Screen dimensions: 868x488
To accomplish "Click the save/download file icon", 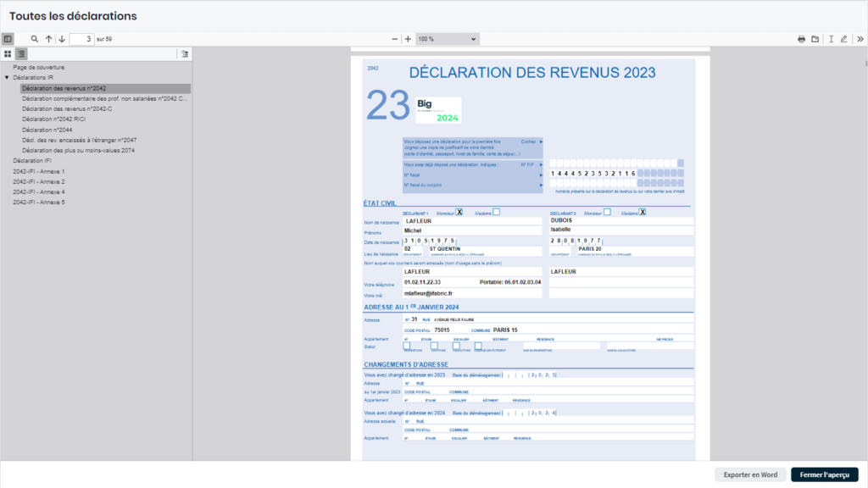I will [x=815, y=39].
